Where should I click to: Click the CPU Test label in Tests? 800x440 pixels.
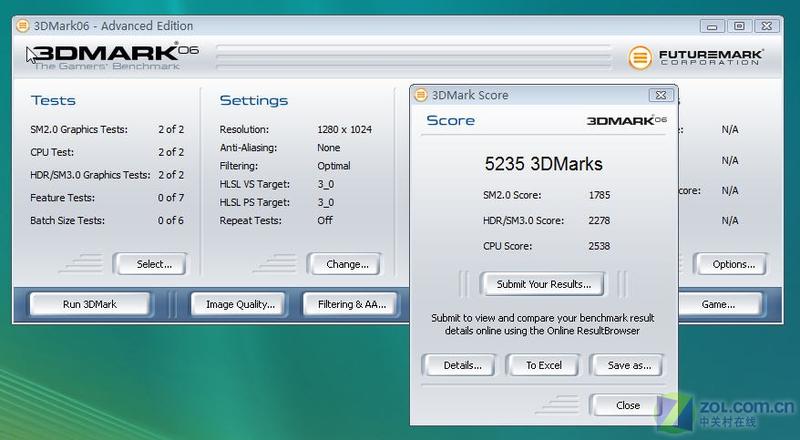(x=52, y=152)
